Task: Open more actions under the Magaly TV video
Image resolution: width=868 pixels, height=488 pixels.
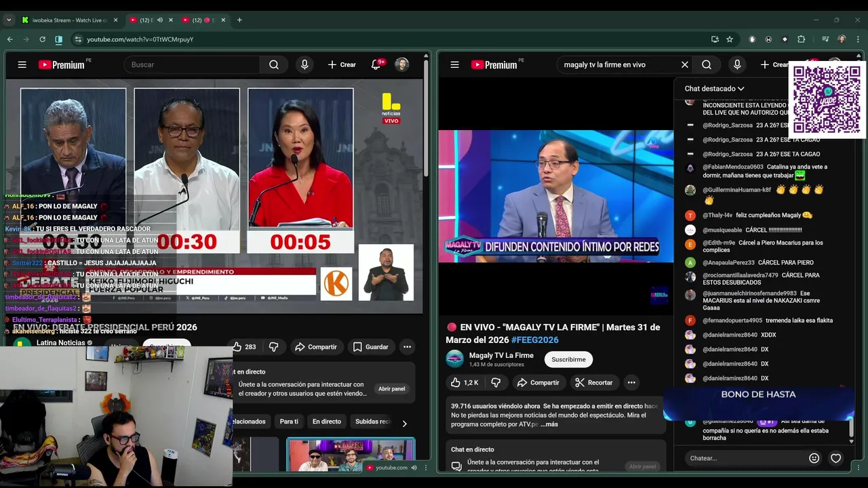Action: coord(631,382)
